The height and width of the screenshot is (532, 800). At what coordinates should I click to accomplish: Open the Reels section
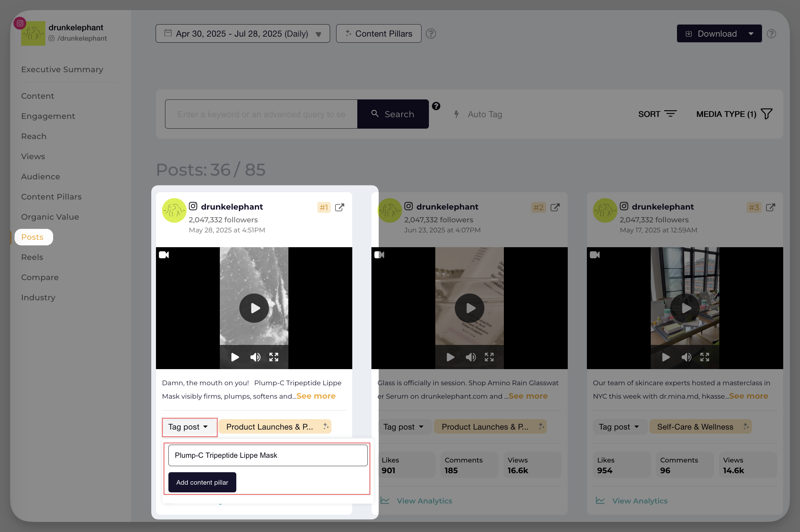32,257
